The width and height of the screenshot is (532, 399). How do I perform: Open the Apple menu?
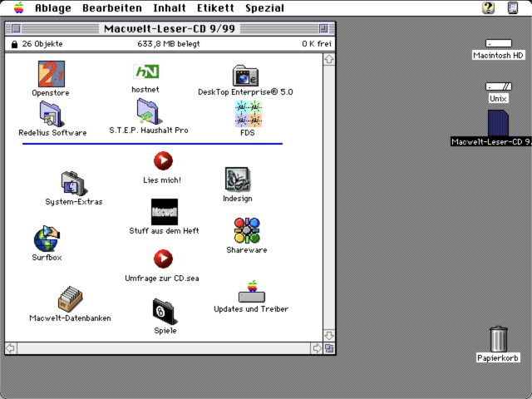[x=18, y=7]
